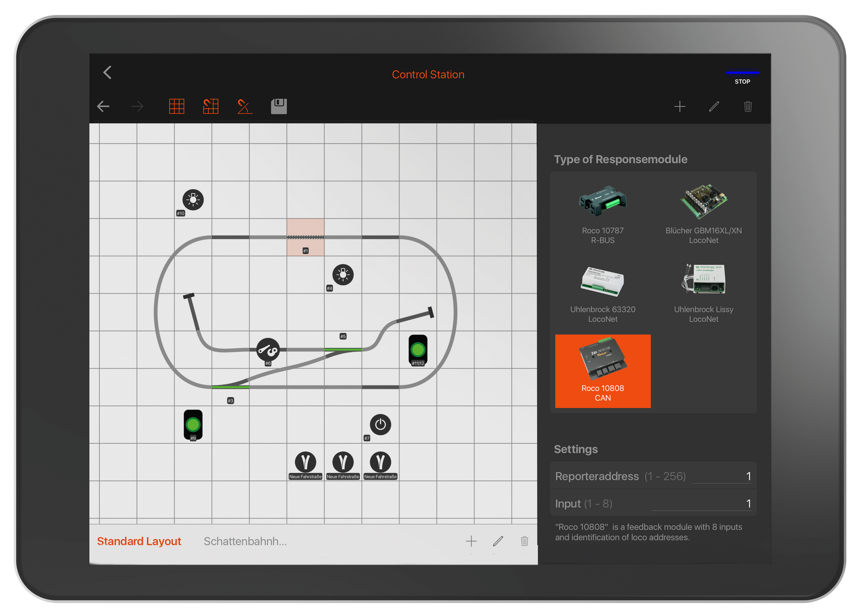
Task: Edit the Reporteraddress value field
Action: point(721,476)
